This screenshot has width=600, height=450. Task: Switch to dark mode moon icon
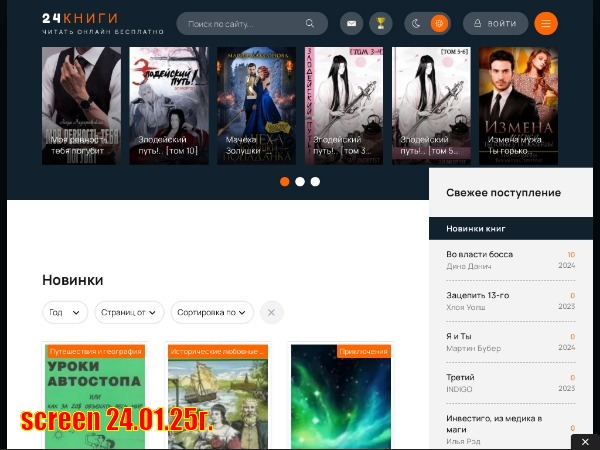click(416, 24)
